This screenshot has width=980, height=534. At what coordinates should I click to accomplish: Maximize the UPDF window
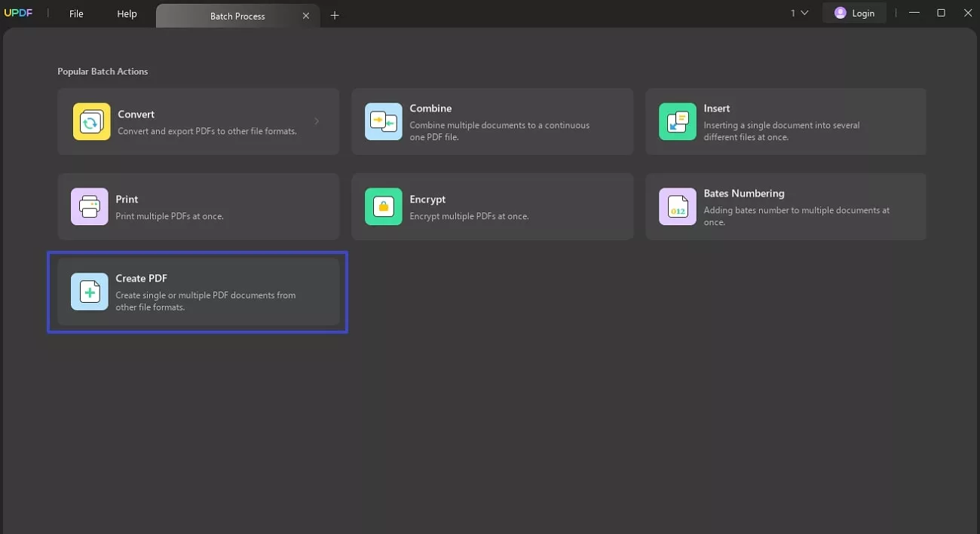coord(941,13)
